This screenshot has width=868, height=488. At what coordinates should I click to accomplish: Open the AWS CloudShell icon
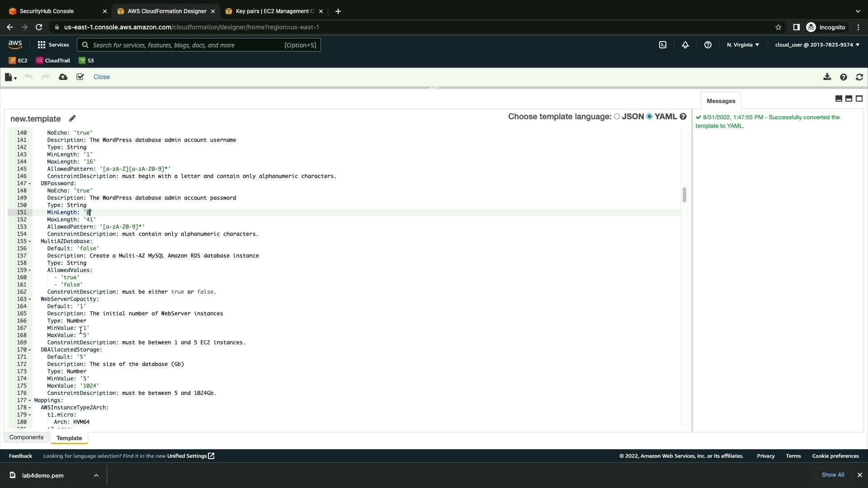663,45
